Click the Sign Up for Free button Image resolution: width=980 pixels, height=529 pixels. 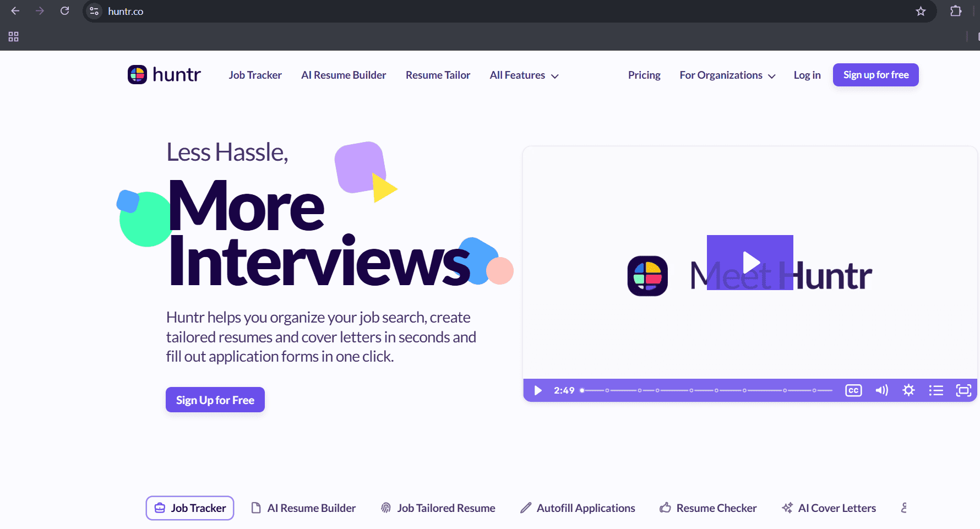pos(215,400)
